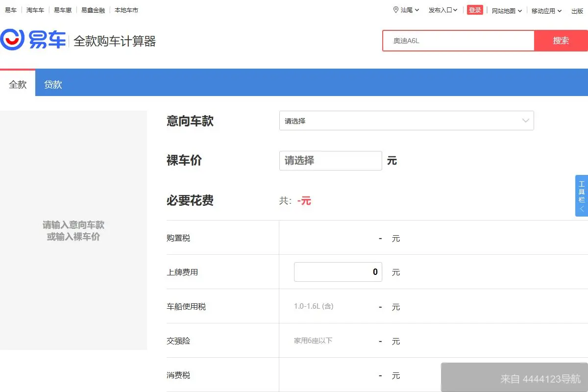Open the 本地车市 link
The image size is (588, 392).
click(126, 10)
